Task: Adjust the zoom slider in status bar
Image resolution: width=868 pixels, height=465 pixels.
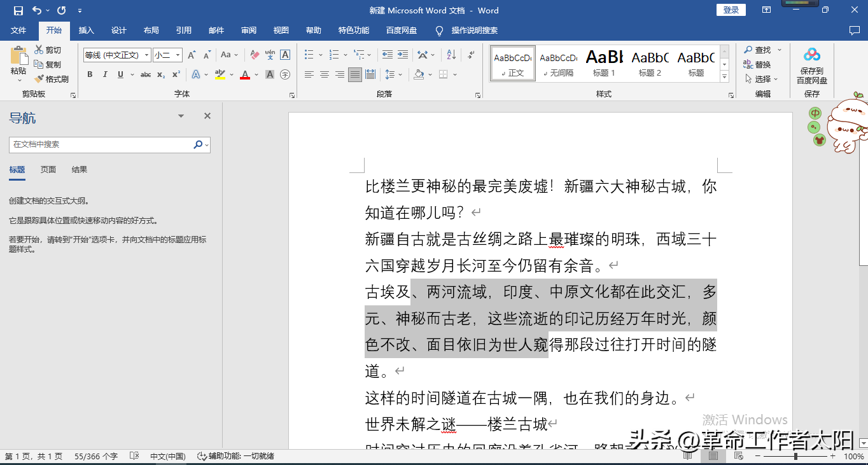Action: [795, 456]
